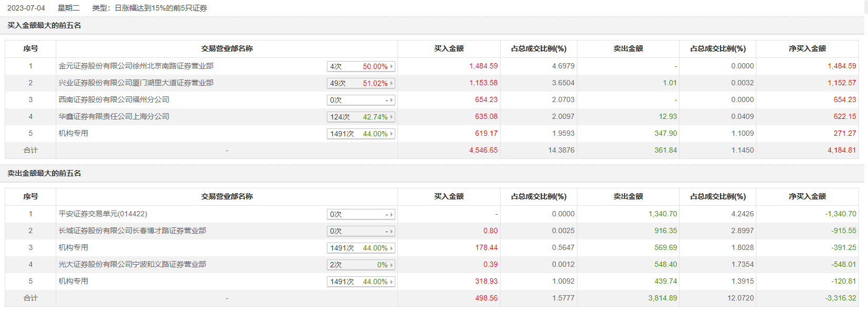Select the 4,546.65 buy total cell
The width and height of the screenshot is (868, 311).
tap(483, 150)
